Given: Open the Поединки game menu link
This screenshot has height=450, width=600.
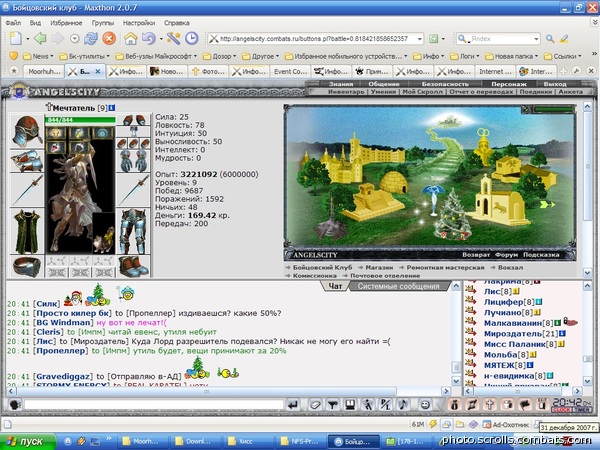Looking at the screenshot, I should point(535,92).
